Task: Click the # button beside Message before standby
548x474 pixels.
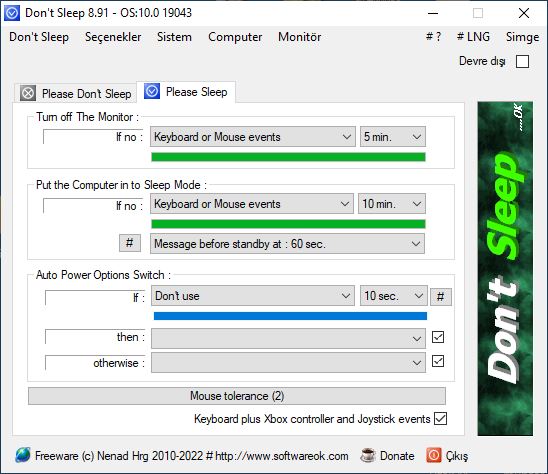Action: pyautogui.click(x=130, y=243)
